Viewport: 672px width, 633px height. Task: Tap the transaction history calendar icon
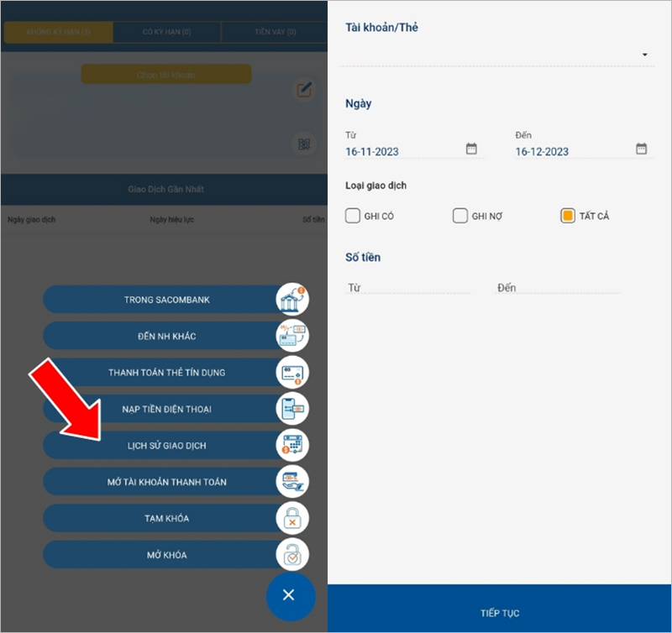coord(292,445)
